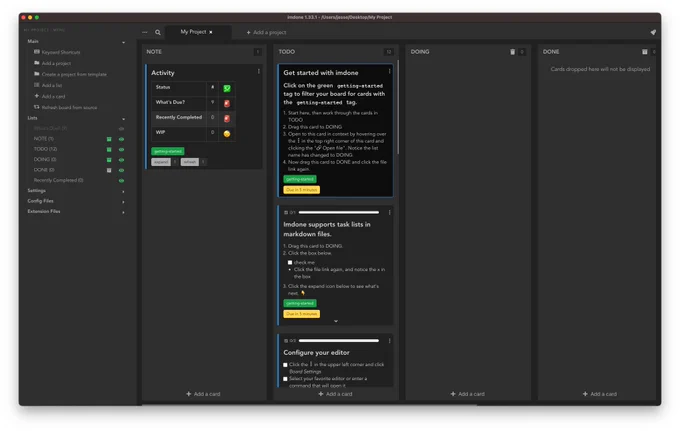
Task: Open task lists card three-dot menu
Action: click(389, 212)
